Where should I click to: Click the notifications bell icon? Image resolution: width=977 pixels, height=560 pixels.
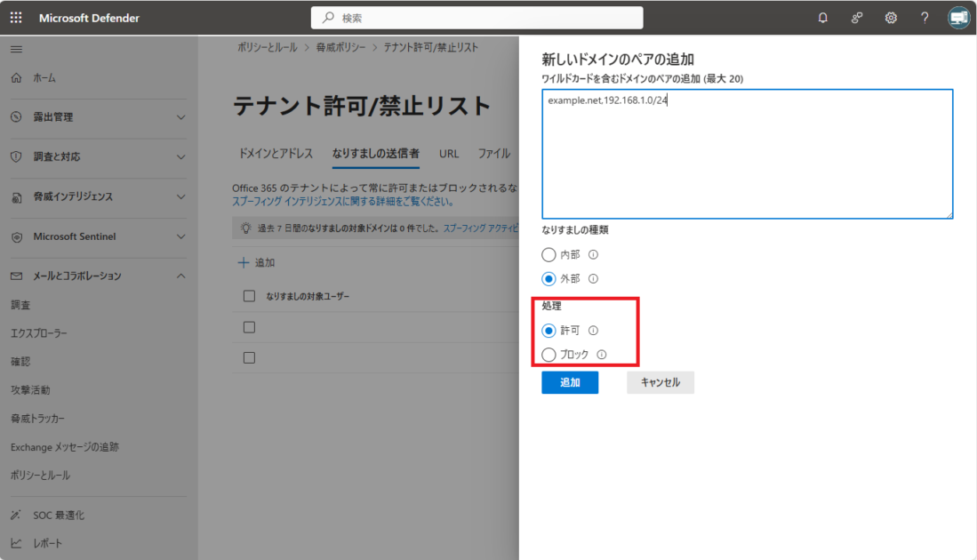pyautogui.click(x=822, y=18)
